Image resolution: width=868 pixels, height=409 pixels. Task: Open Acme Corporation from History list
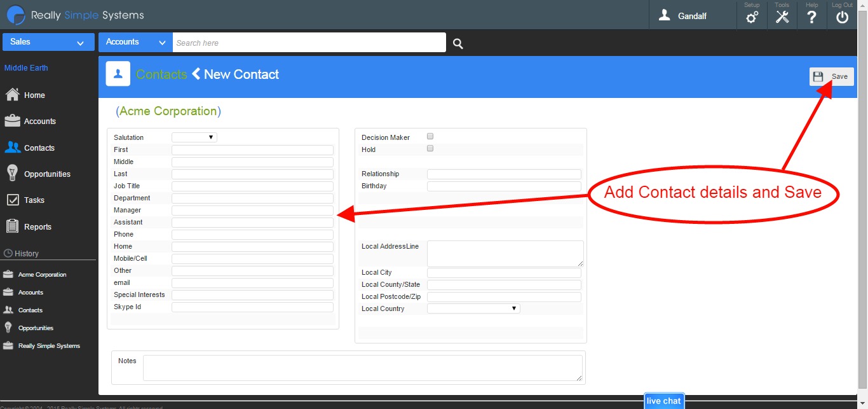35,275
